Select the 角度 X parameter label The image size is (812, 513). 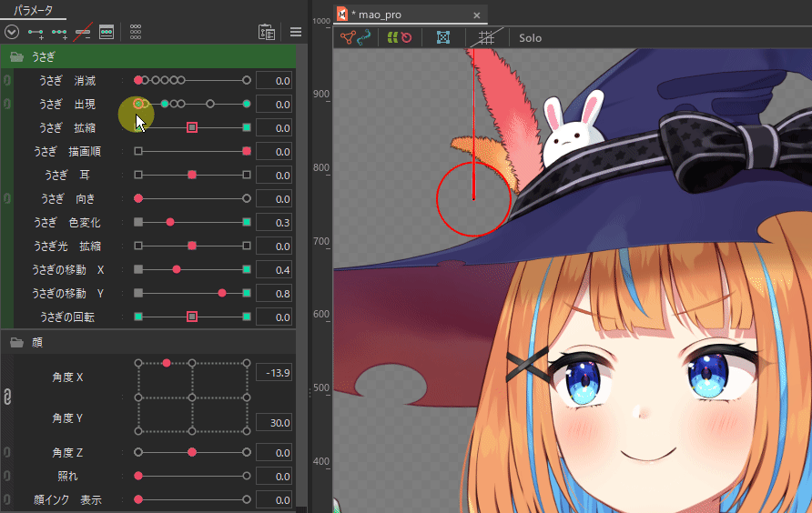coord(67,377)
